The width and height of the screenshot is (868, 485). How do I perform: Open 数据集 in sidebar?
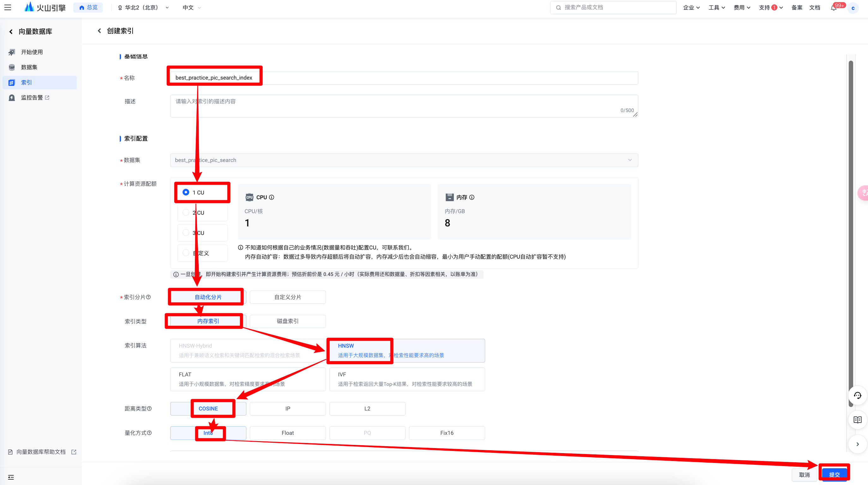pyautogui.click(x=40, y=67)
